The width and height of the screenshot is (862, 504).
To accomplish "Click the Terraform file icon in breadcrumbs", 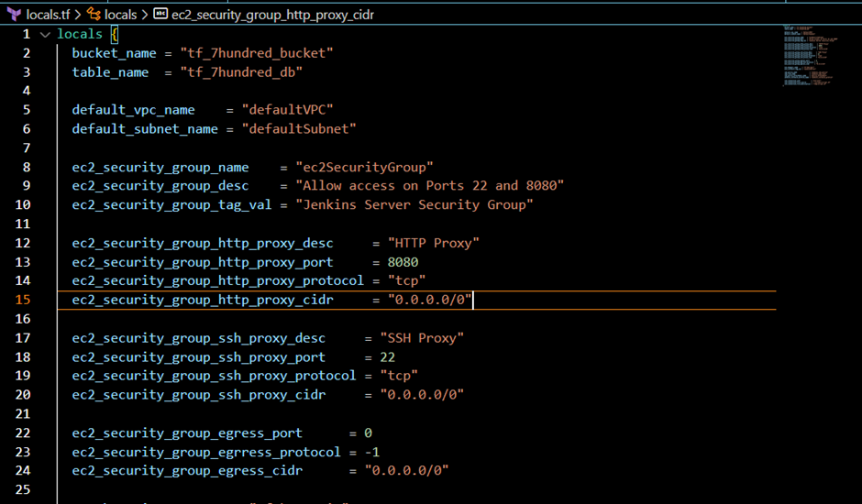I will point(15,15).
